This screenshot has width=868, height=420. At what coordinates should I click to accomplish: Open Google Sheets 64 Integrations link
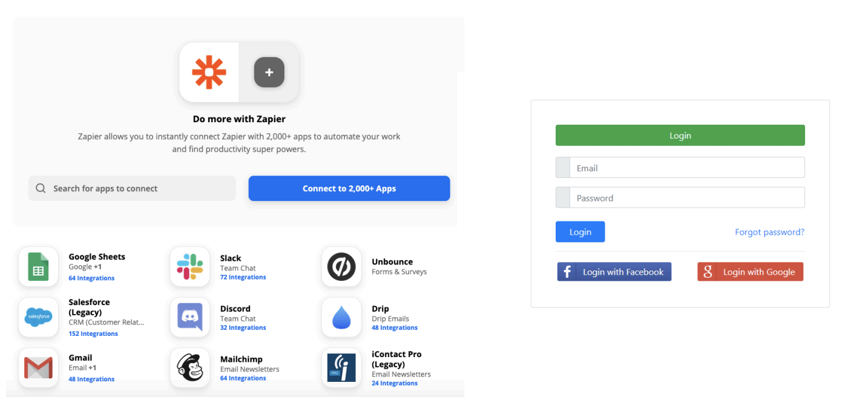[x=91, y=278]
